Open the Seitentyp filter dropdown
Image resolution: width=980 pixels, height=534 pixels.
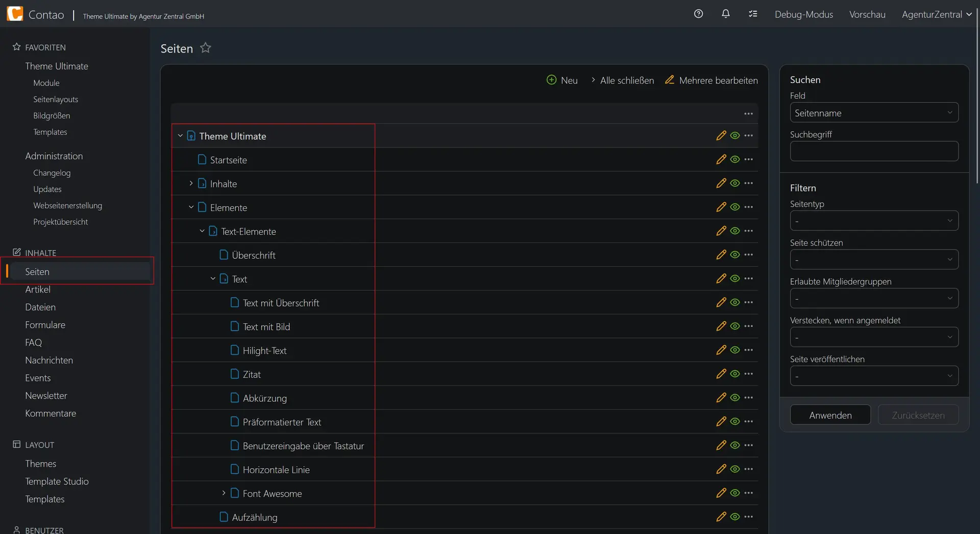(874, 221)
